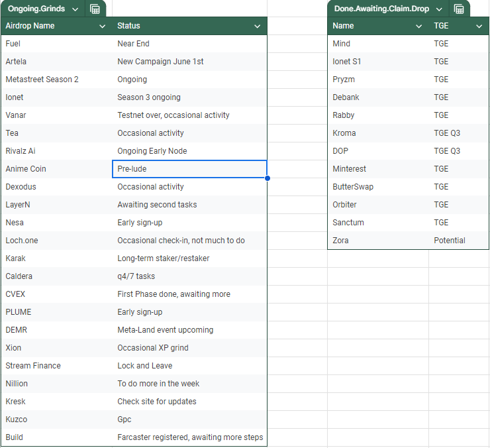
Task: Click Long-term staker/restaker cell
Action: [x=189, y=258]
